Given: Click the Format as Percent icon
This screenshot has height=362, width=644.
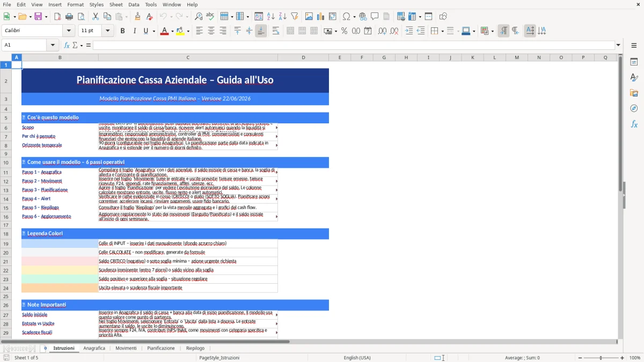Looking at the screenshot, I should 344,31.
